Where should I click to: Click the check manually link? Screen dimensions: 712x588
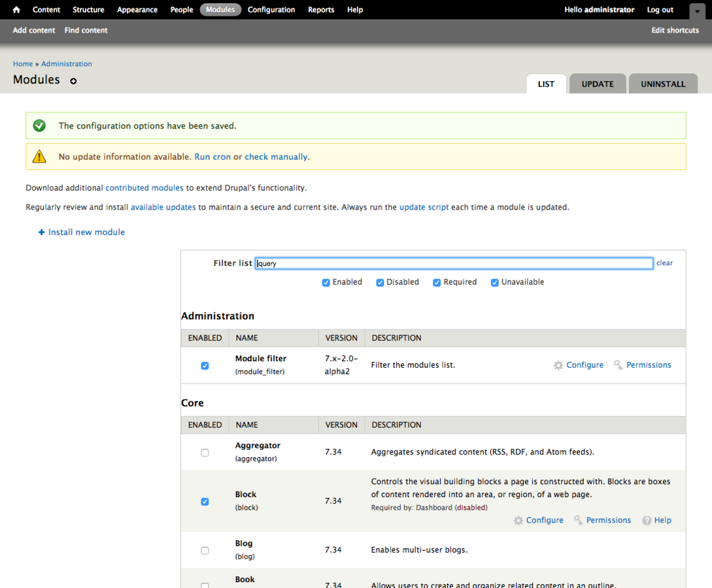(x=276, y=157)
